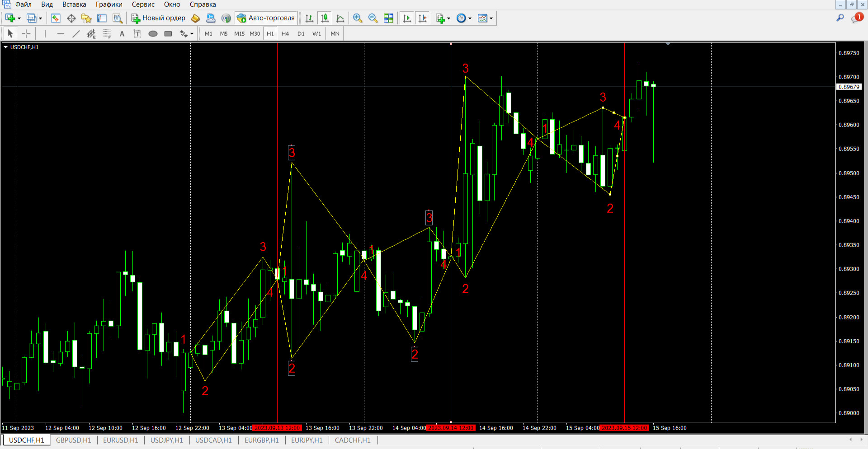
Task: Toggle chart auto-scroll
Action: click(407, 18)
